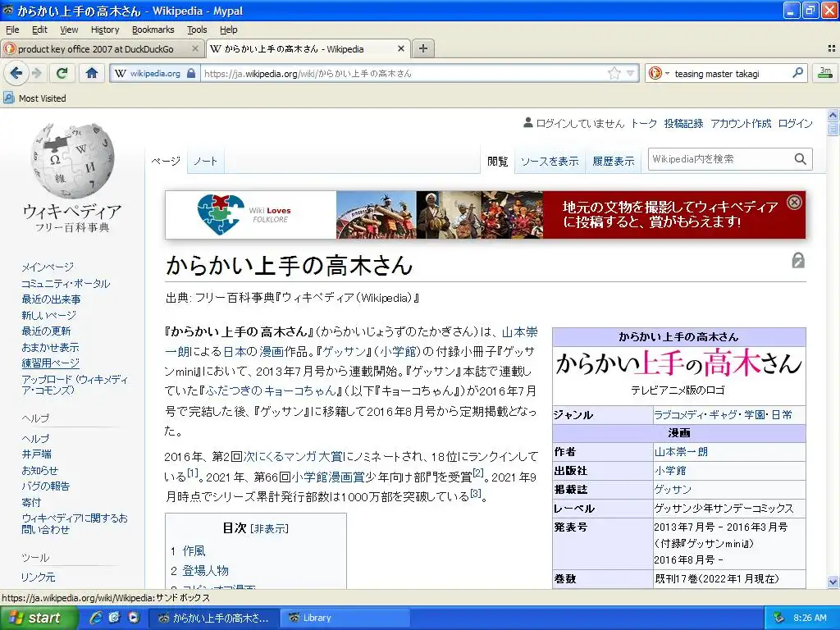Screen dimensions: 840x630
Task: Switch to the Library taskbar window
Action: (345, 618)
